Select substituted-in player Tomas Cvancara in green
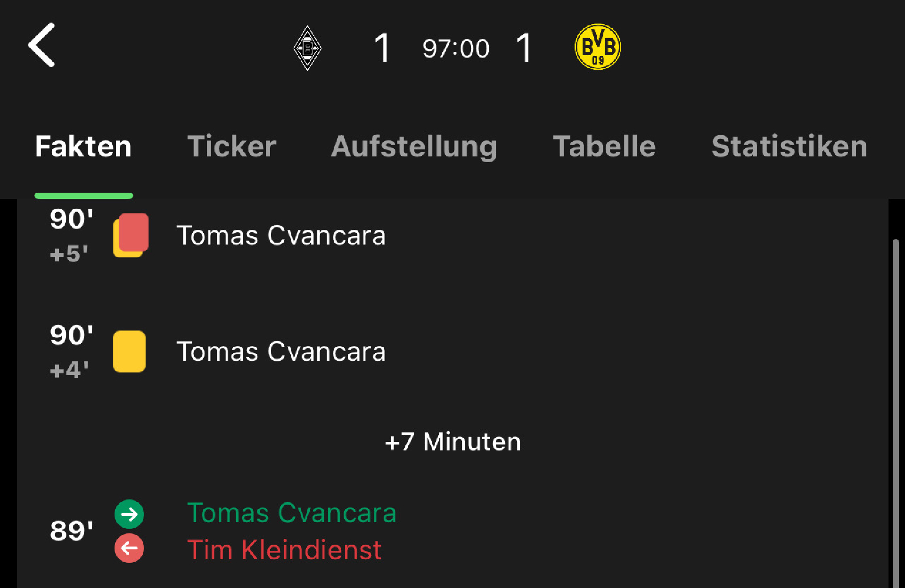905x588 pixels. coord(291,513)
